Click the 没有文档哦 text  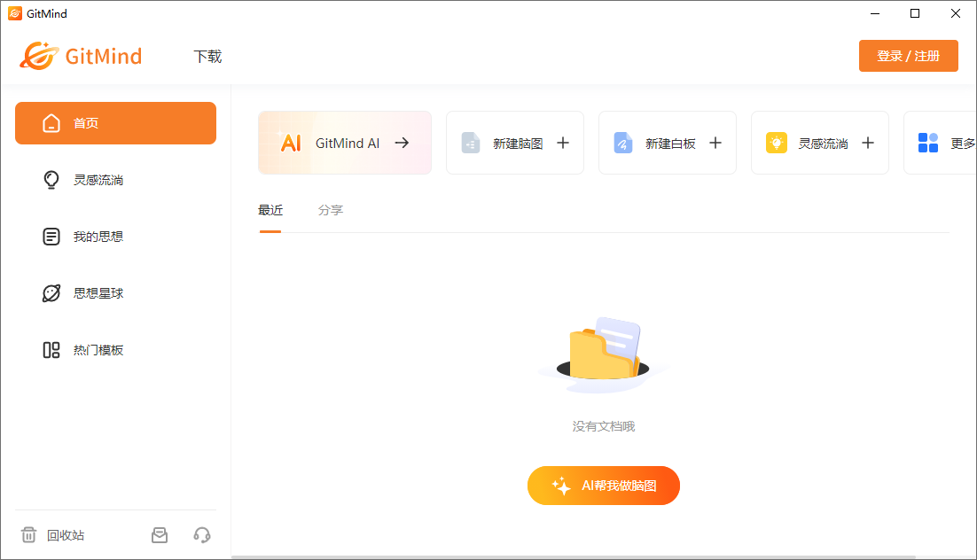[603, 426]
